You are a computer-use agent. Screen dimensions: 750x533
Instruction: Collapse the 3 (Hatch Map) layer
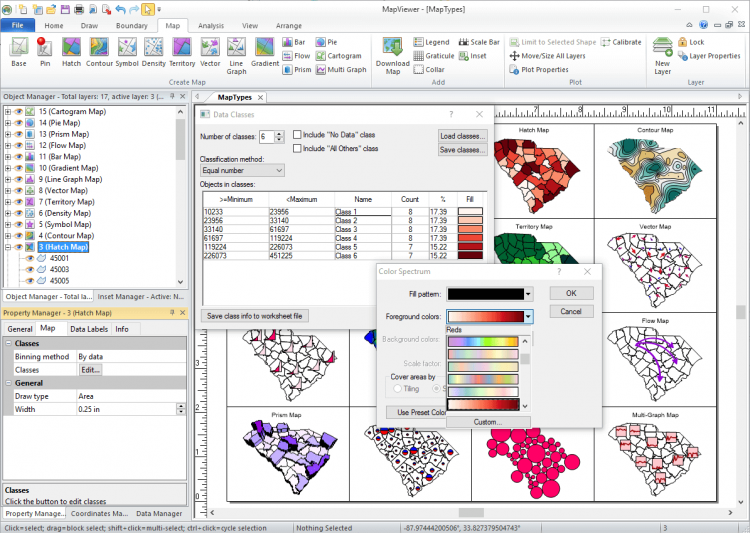point(8,247)
